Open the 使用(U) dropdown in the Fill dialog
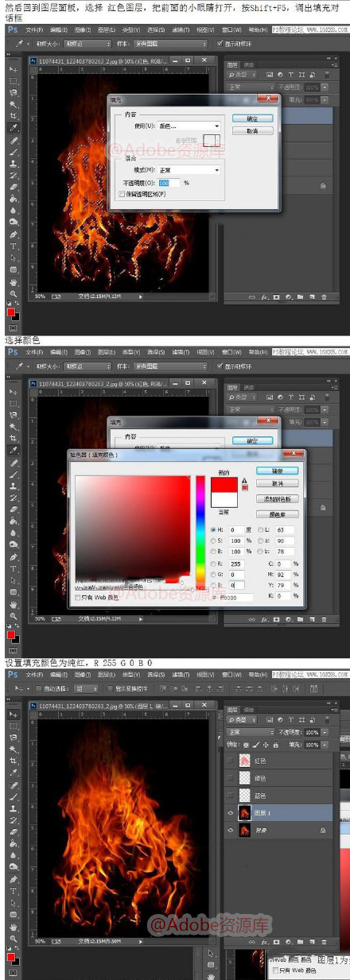The image size is (350, 980). pos(188,126)
